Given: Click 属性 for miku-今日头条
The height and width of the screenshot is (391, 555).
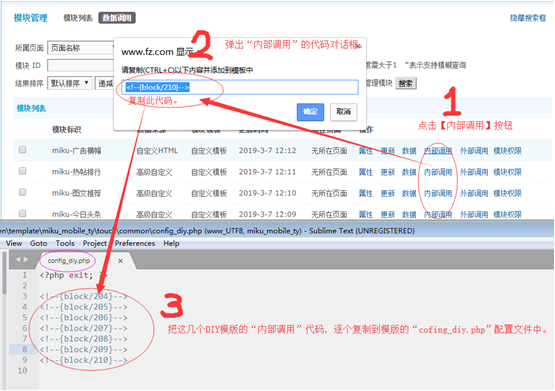Looking at the screenshot, I should (366, 214).
